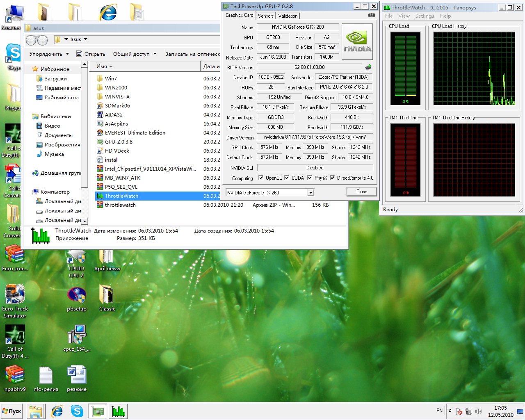This screenshot has width=525, height=420.
Task: Select Euro Truck Simulator desktop icon
Action: (15, 301)
